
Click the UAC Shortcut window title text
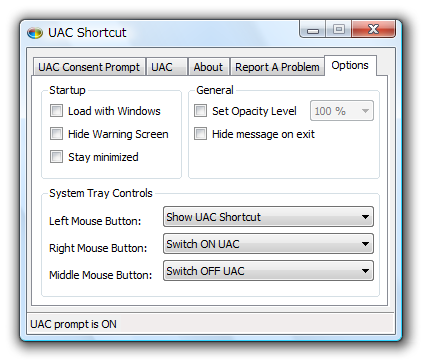coord(87,33)
